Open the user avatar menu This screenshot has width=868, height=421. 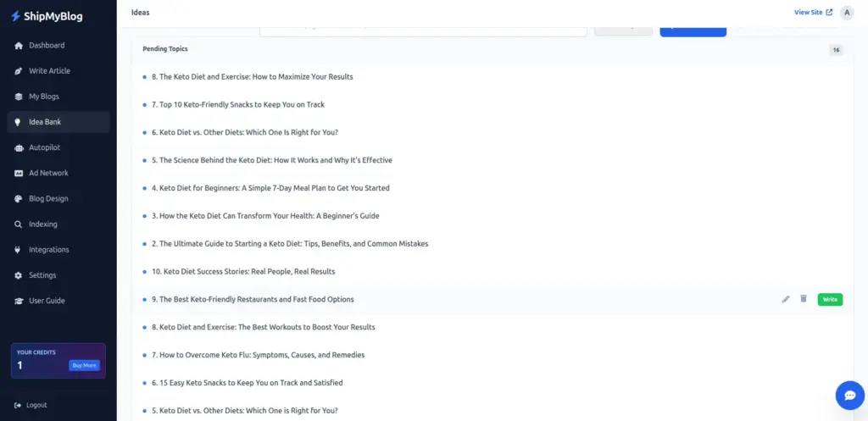847,13
